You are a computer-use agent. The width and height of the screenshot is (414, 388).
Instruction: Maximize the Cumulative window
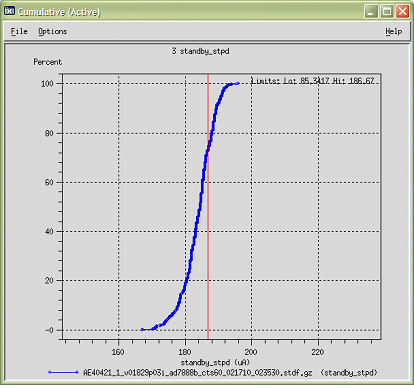click(x=387, y=12)
